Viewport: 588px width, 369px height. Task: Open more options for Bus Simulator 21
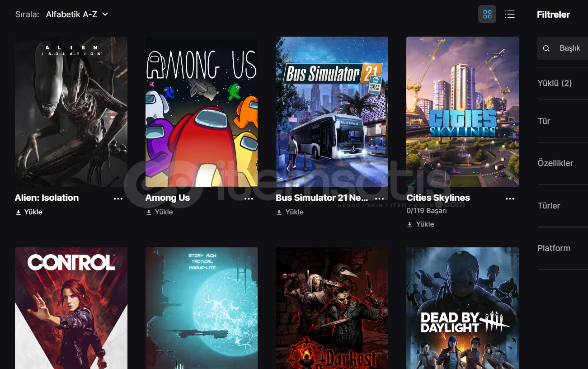[x=379, y=199]
